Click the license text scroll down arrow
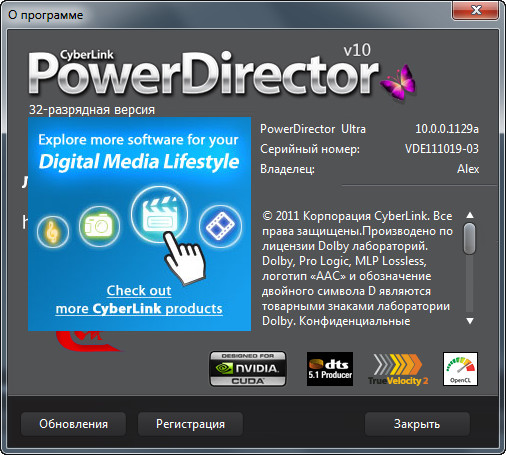Viewport: 506px width, 455px height. 470,321
